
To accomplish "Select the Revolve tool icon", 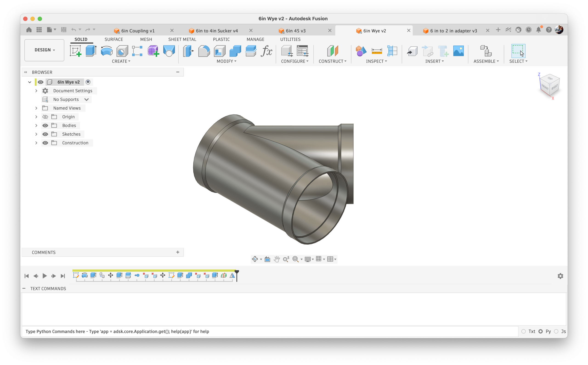I will tap(107, 51).
